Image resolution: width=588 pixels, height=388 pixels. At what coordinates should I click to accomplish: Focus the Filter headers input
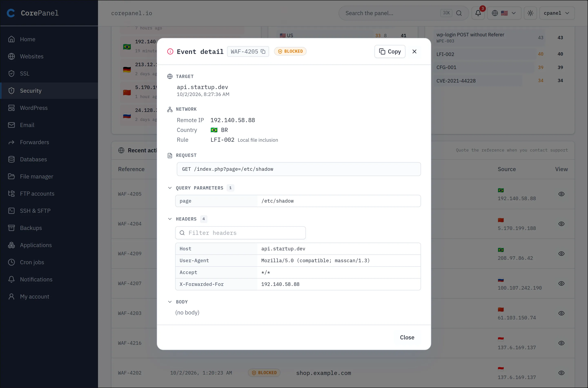(x=241, y=233)
